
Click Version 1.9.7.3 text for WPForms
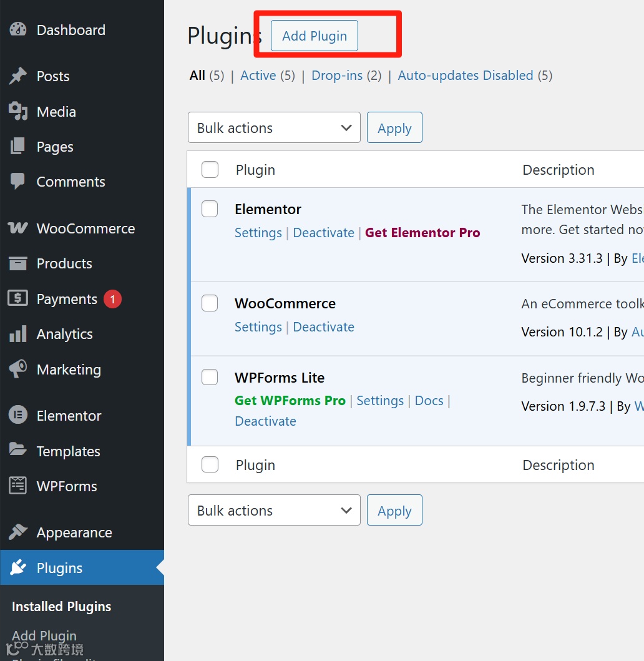click(563, 406)
